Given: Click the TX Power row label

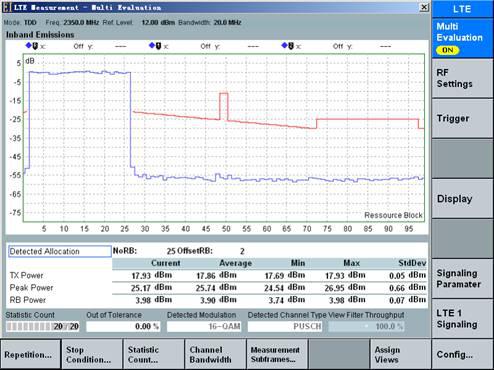Looking at the screenshot, I should (x=27, y=275).
